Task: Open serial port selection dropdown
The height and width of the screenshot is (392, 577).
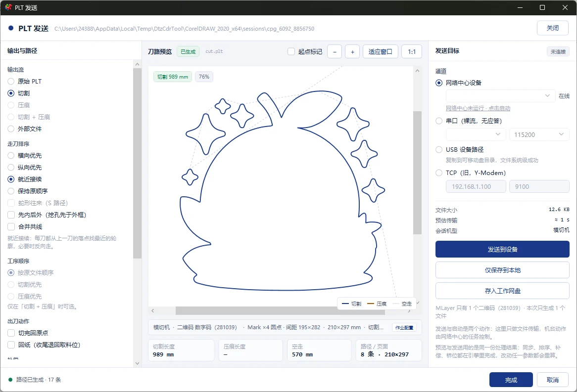Action: click(476, 134)
